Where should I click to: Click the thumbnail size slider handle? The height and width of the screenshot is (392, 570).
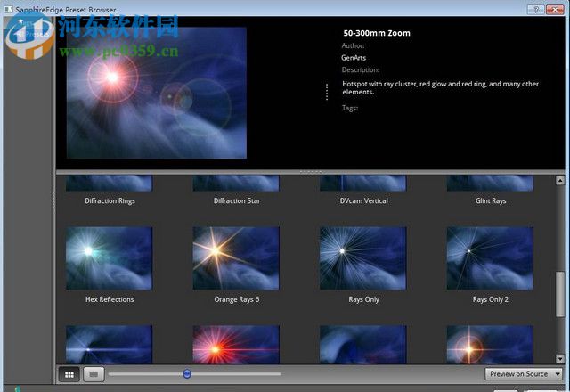pos(187,374)
